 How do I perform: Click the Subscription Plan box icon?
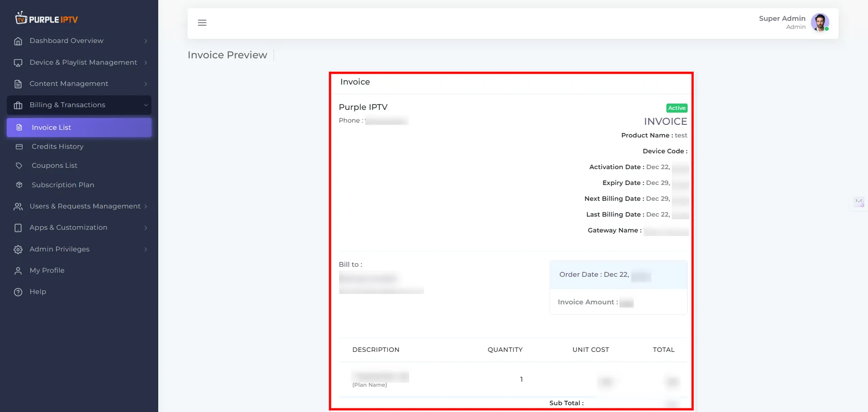coord(19,185)
